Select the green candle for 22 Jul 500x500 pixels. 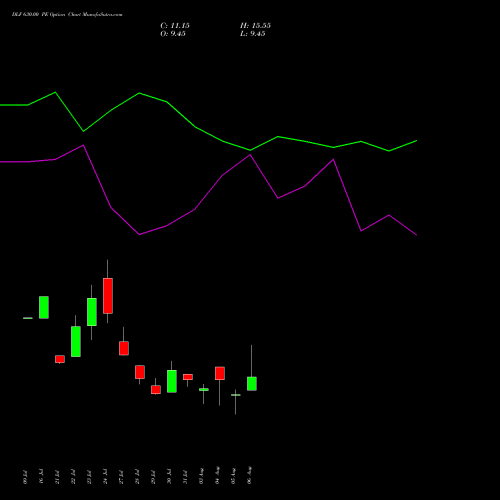[76, 341]
